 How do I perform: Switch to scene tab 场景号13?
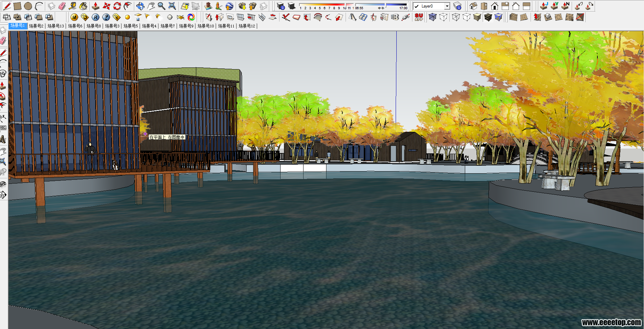tap(56, 26)
